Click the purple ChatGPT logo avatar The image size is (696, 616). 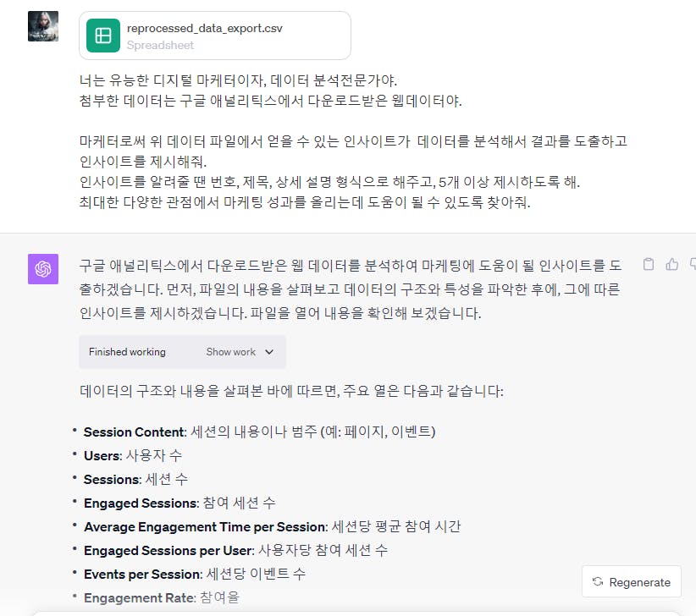click(43, 269)
